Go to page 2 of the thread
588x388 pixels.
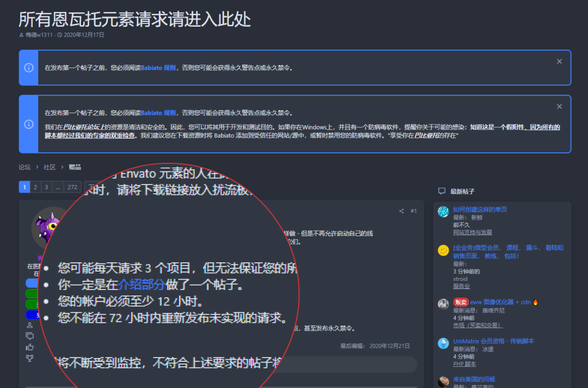35,187
